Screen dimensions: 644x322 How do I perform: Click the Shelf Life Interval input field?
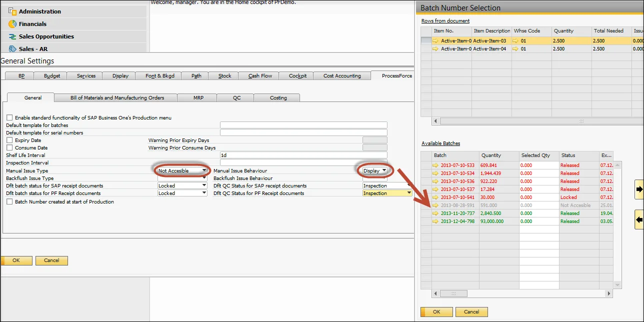point(303,155)
